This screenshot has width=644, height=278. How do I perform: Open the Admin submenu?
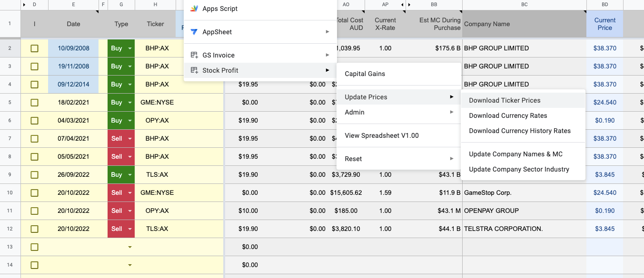tap(355, 112)
